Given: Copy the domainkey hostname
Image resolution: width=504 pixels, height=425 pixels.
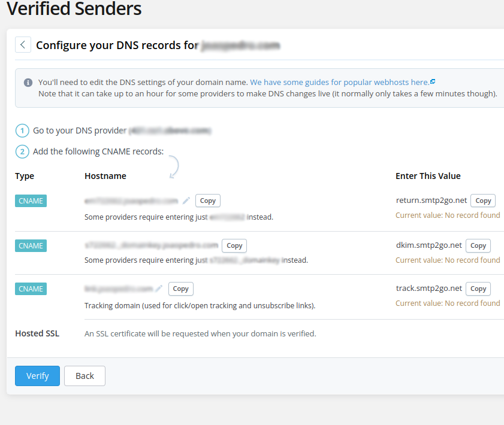Looking at the screenshot, I should click(234, 245).
